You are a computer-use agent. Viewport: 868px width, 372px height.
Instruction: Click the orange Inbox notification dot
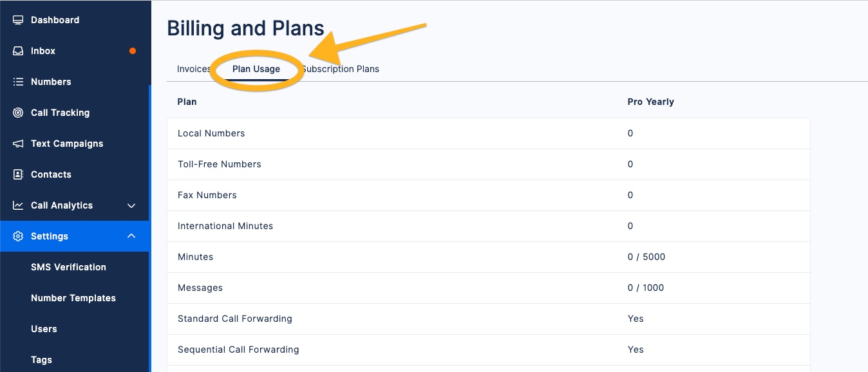tap(133, 51)
